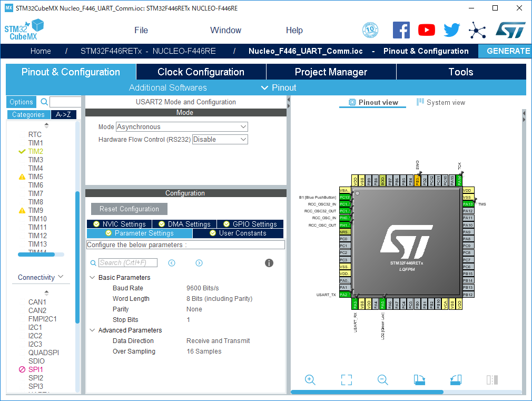Click the GENERATE code button
Screen dimensions: 532x401
(x=506, y=51)
